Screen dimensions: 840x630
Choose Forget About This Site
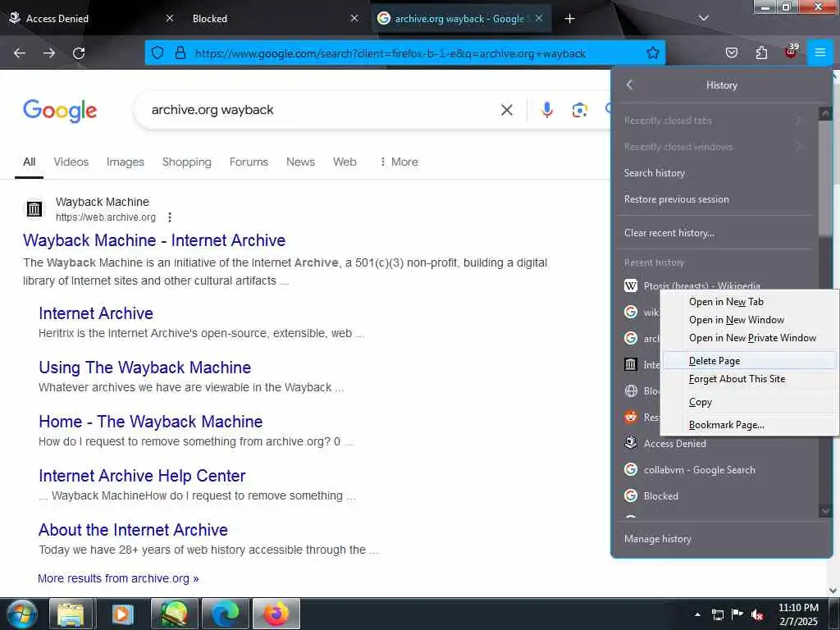pyautogui.click(x=750, y=379)
